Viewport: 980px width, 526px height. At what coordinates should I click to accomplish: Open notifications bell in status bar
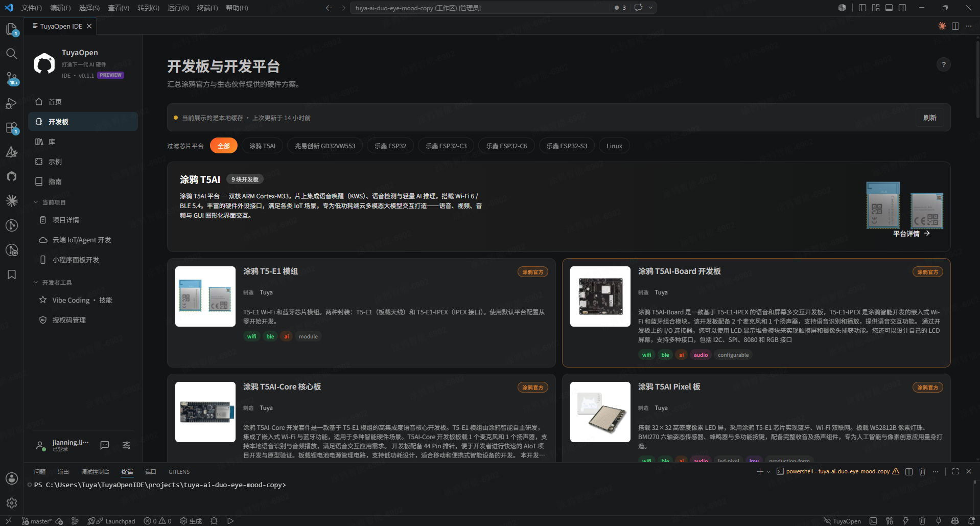coord(971,521)
